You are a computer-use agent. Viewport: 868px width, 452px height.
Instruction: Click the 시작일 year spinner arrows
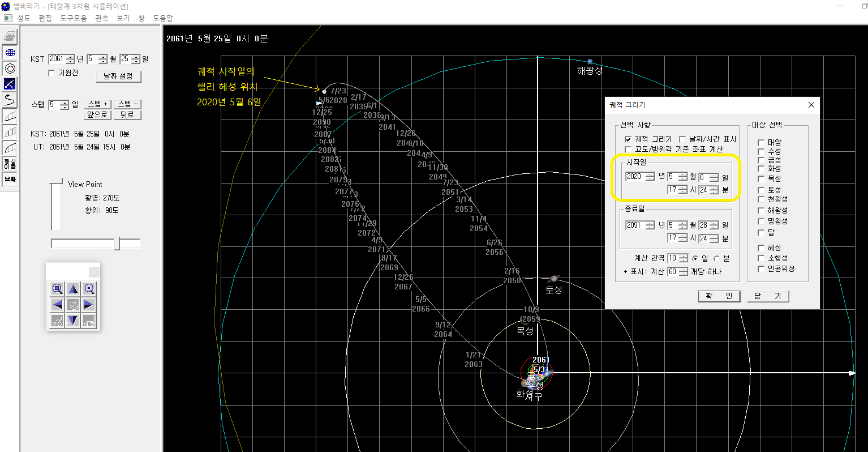[x=650, y=177]
